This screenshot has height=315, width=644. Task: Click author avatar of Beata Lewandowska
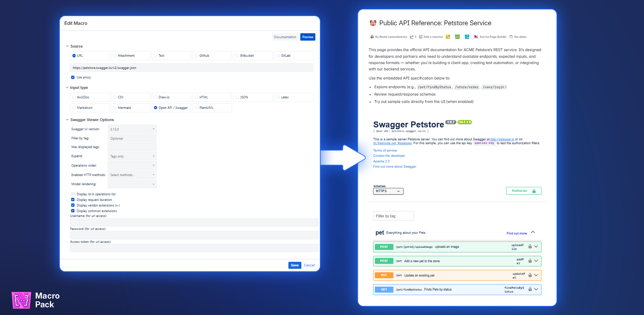tap(372, 37)
